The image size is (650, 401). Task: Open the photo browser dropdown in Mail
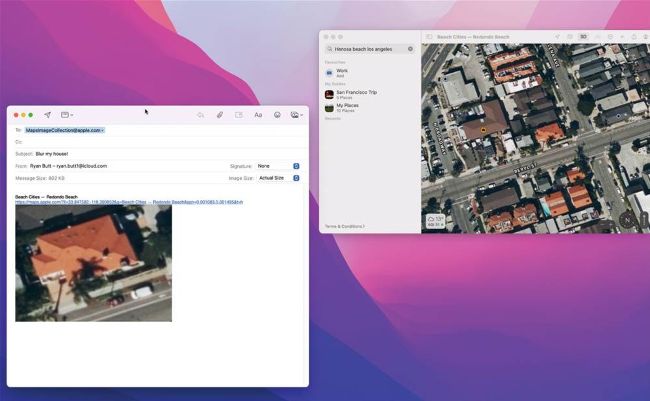(295, 115)
